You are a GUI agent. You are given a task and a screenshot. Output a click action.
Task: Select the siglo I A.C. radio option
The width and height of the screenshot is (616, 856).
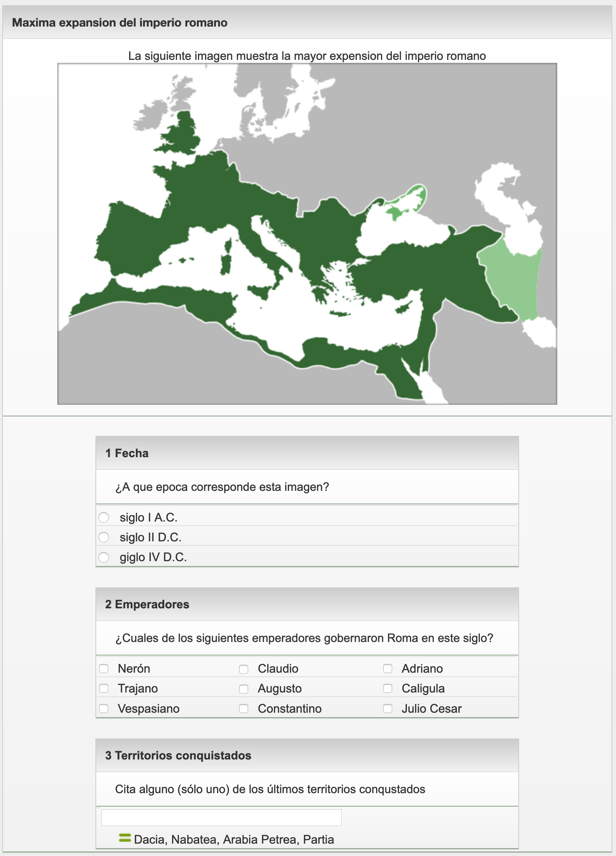[x=104, y=517]
